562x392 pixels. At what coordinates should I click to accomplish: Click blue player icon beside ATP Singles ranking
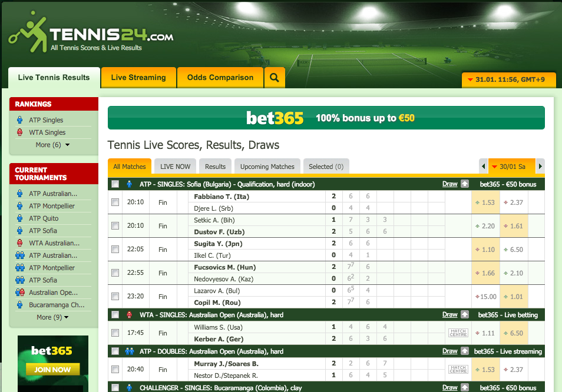pos(19,120)
